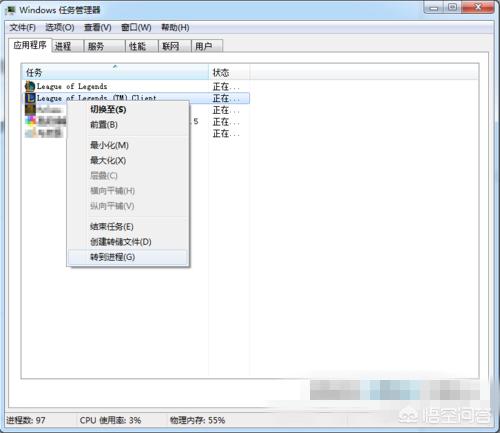Click the Task Manager title bar icon

[10, 10]
